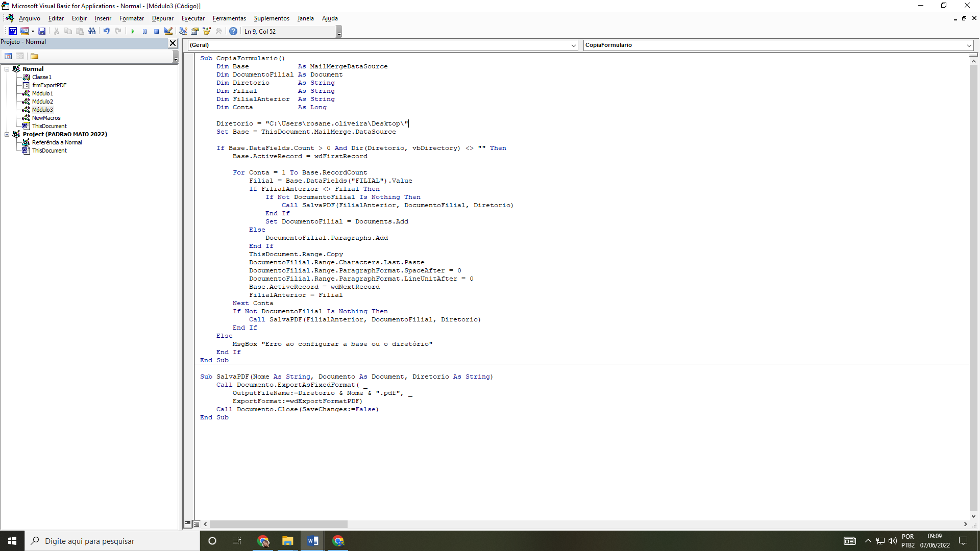This screenshot has height=551, width=980.
Task: Collapse the Project (PADRaO MAIO 2022) node
Action: [7, 134]
